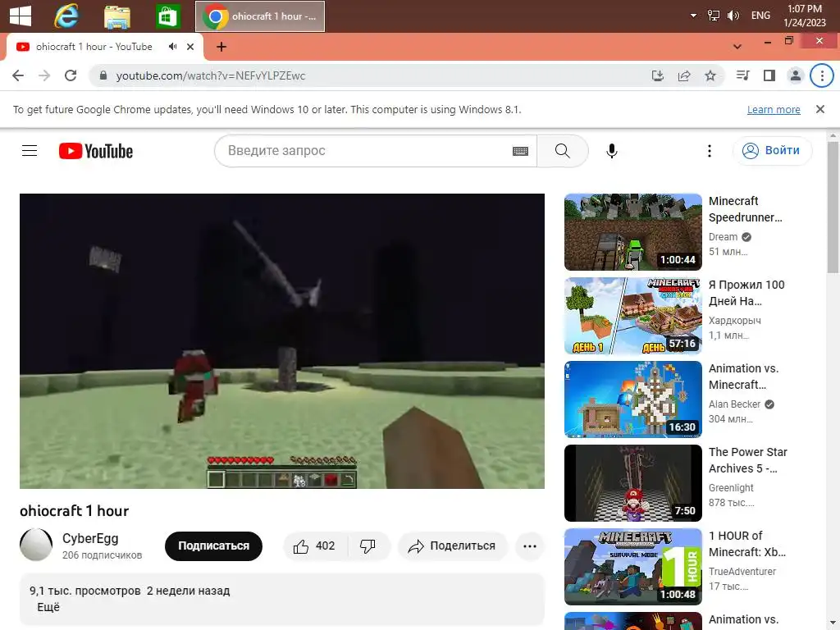Screen dimensions: 840x630
Task: Open the network status tray icon
Action: coord(713,16)
